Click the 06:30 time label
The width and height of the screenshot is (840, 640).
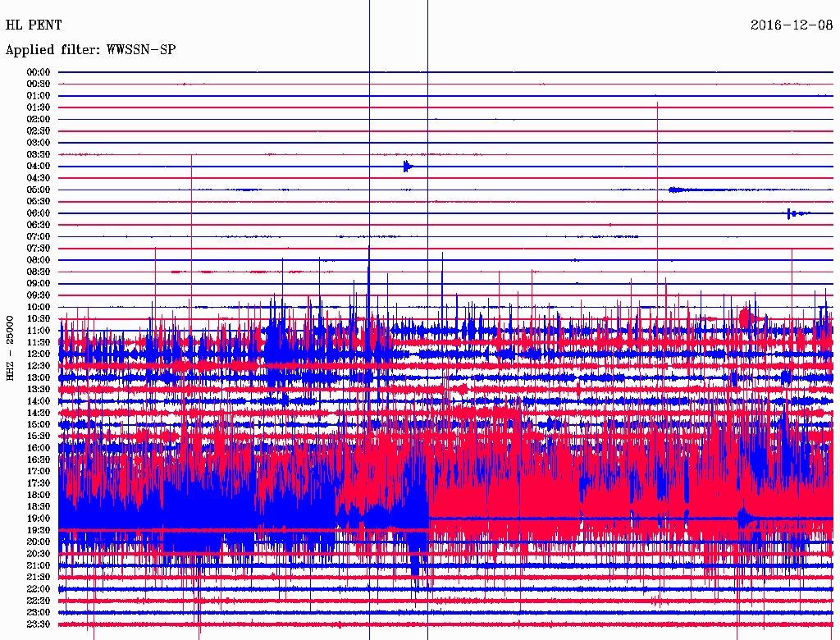point(39,225)
